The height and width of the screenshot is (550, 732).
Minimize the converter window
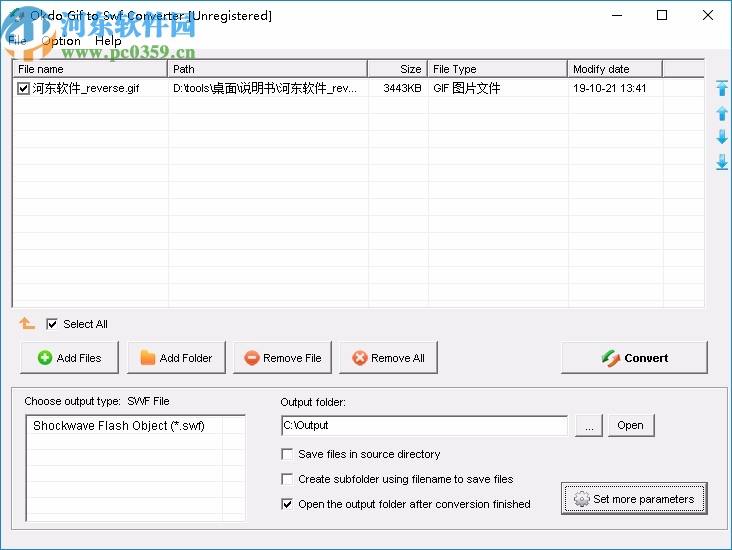point(617,15)
